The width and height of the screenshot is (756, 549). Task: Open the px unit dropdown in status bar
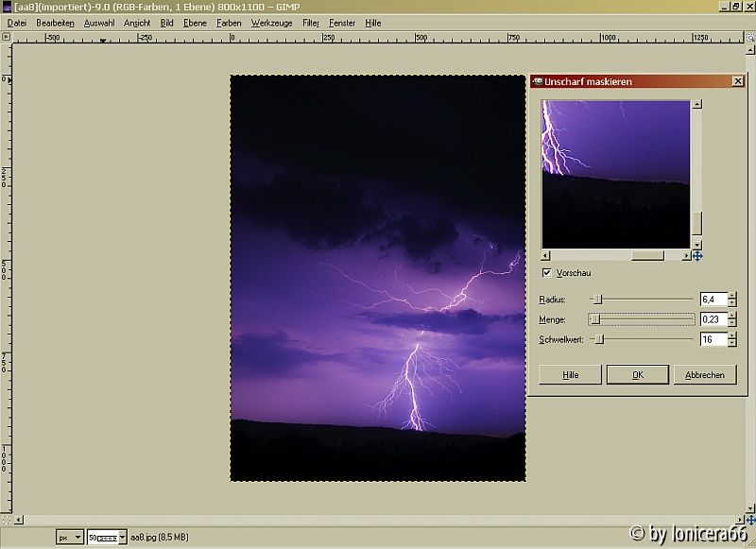coord(70,537)
